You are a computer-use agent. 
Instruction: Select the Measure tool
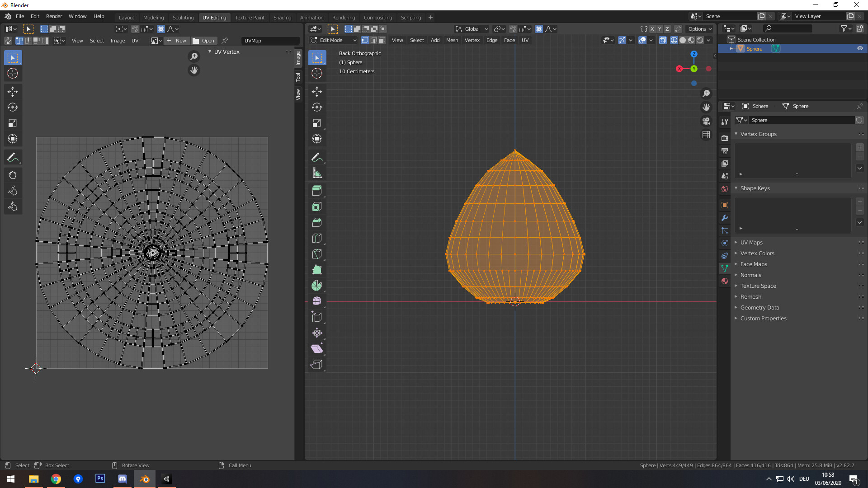317,173
